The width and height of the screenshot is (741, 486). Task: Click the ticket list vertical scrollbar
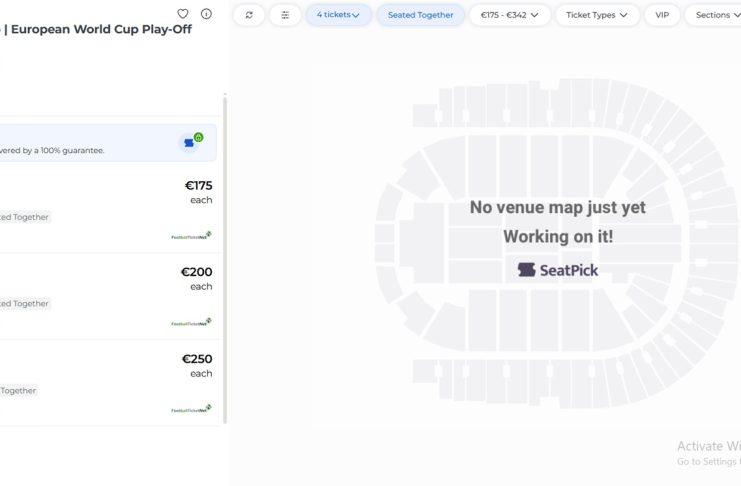tap(225, 260)
